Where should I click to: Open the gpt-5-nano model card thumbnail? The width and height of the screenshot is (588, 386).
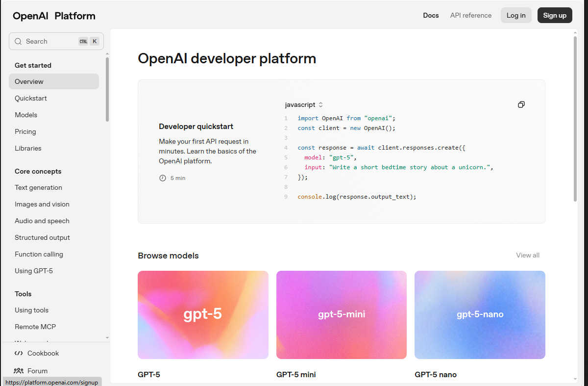pyautogui.click(x=480, y=315)
